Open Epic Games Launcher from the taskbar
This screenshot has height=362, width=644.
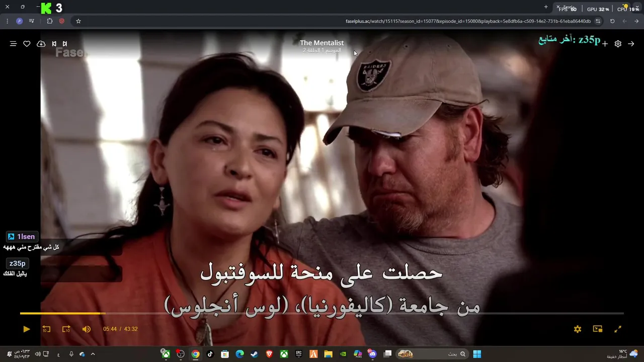tap(299, 354)
